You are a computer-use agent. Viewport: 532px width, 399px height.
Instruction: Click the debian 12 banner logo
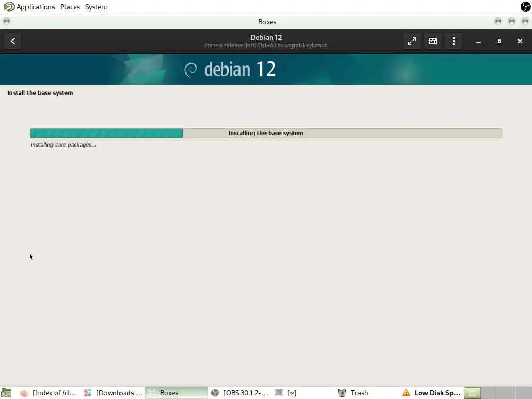click(230, 69)
